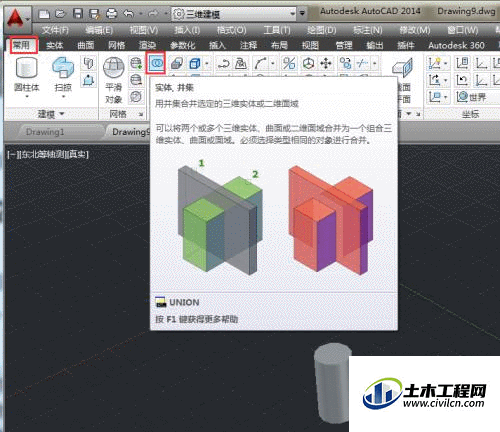
Task: Click the extrude faces icon next to Union
Action: pyautogui.click(x=177, y=63)
